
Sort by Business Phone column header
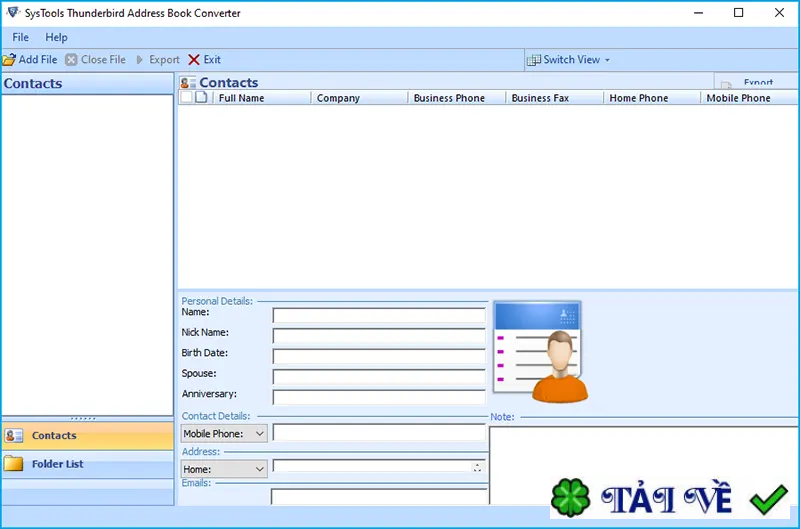pyautogui.click(x=457, y=98)
